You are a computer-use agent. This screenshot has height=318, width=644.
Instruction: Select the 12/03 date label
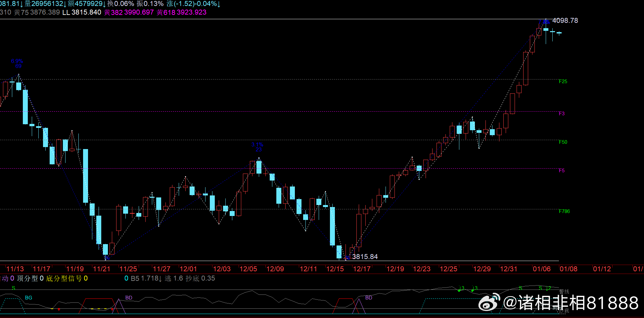pyautogui.click(x=222, y=269)
